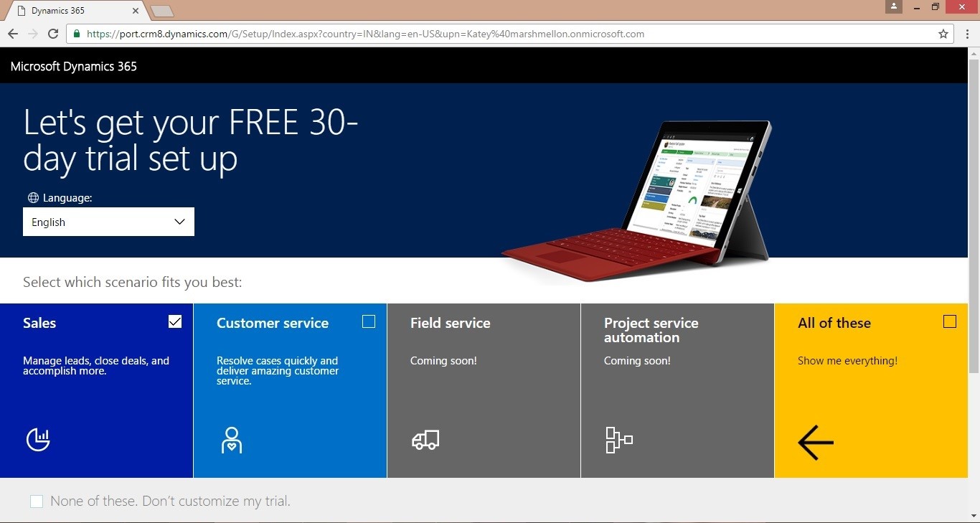Click the All of these heading
The height and width of the screenshot is (523, 980).
click(834, 323)
